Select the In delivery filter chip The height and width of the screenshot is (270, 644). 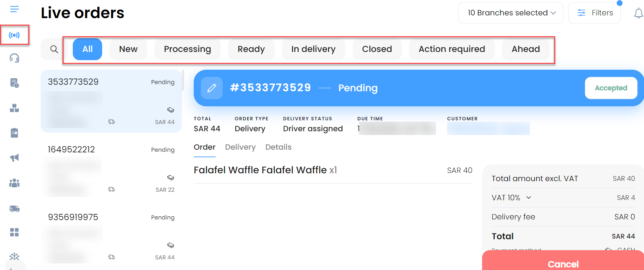coord(313,49)
